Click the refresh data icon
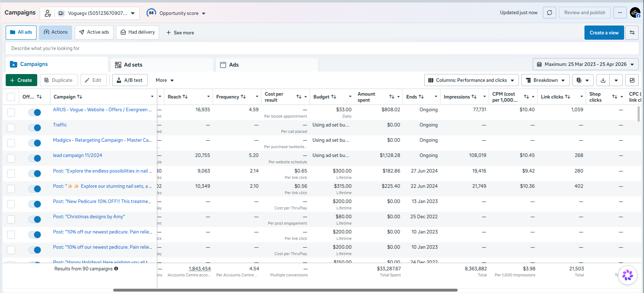The width and height of the screenshot is (644, 293). pos(549,13)
